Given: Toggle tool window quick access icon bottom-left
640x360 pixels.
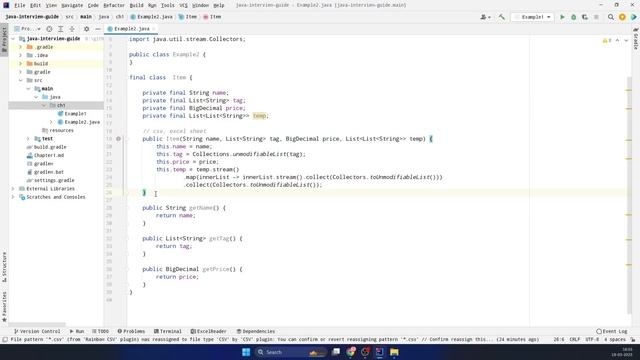Looking at the screenshot, I should tap(5, 340).
